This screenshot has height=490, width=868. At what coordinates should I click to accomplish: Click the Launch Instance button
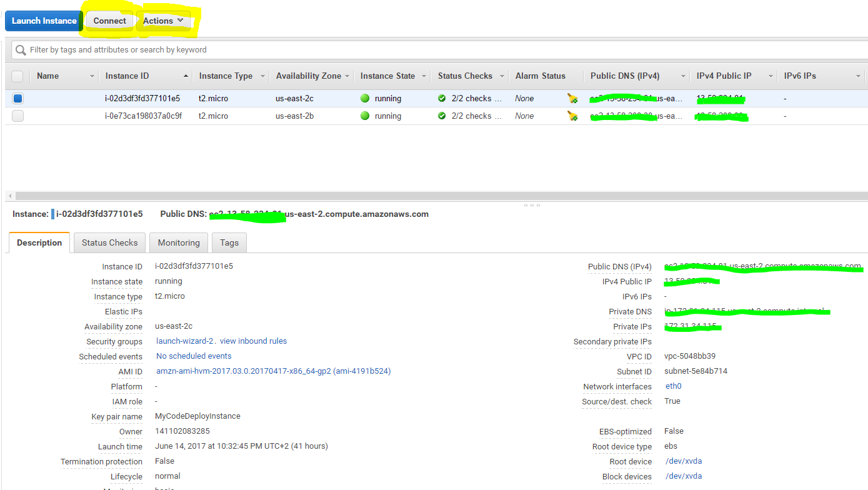[x=44, y=21]
